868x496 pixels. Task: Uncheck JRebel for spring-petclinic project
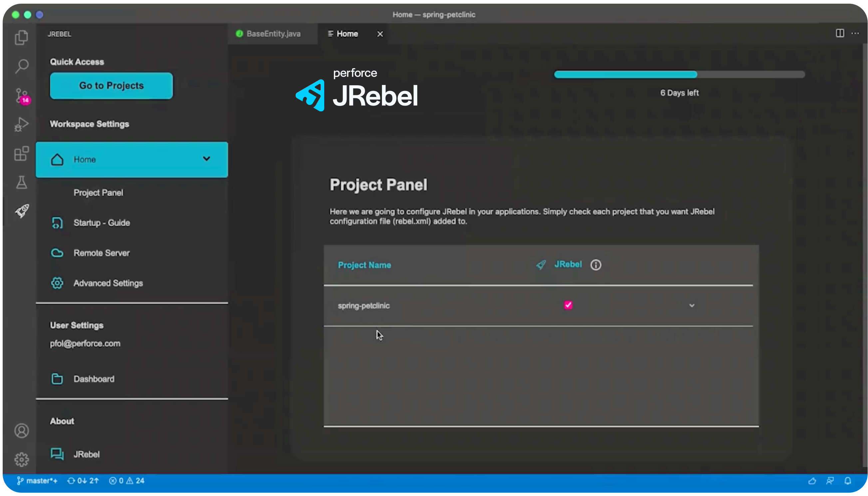click(x=567, y=305)
